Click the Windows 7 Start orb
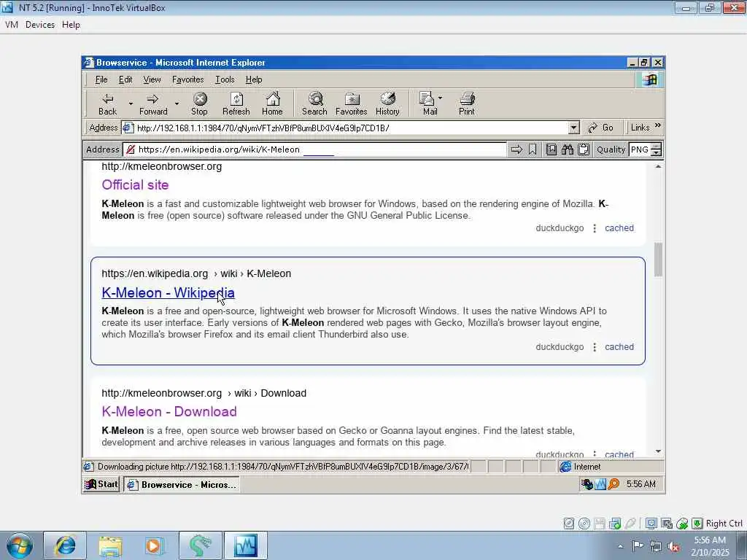 coord(20,545)
